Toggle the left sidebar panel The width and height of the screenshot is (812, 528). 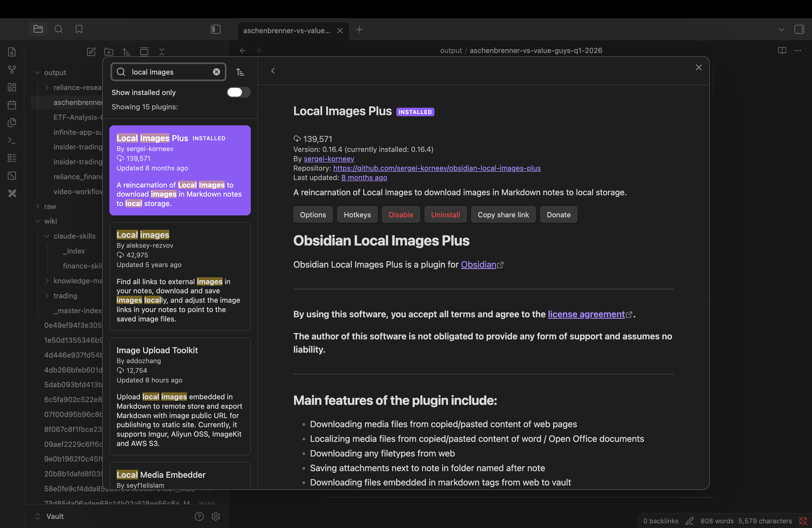216,29
